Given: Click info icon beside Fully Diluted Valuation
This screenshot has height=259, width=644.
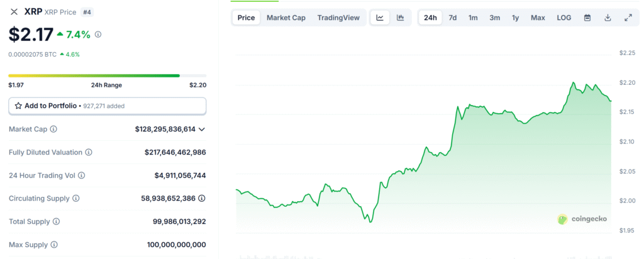Looking at the screenshot, I should pos(89,152).
